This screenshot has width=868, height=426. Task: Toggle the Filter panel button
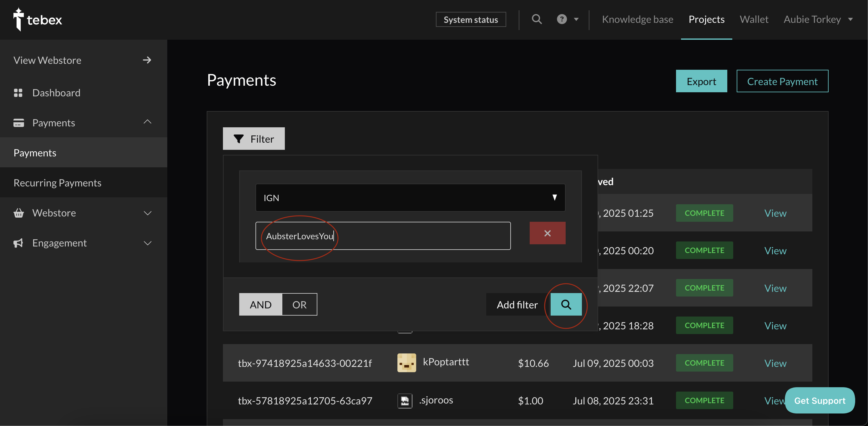(254, 139)
